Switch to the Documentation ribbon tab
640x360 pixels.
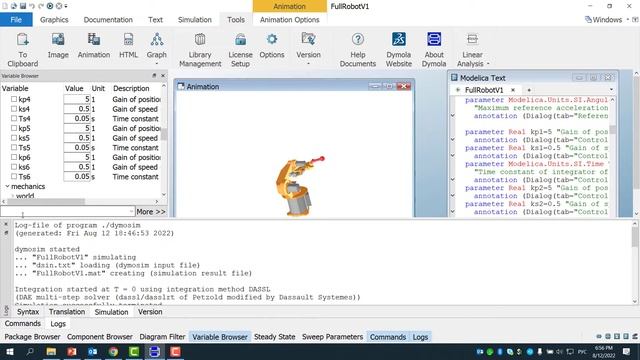coord(108,20)
